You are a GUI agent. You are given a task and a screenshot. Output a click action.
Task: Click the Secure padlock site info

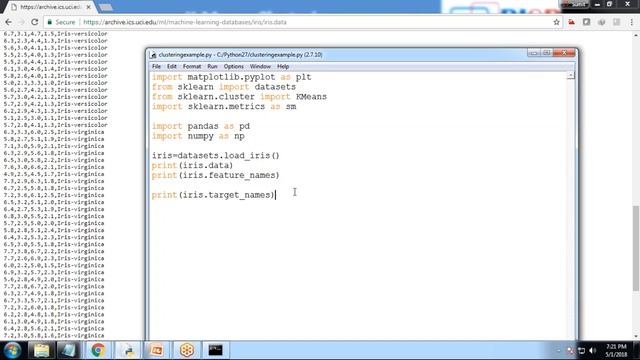click(x=61, y=22)
